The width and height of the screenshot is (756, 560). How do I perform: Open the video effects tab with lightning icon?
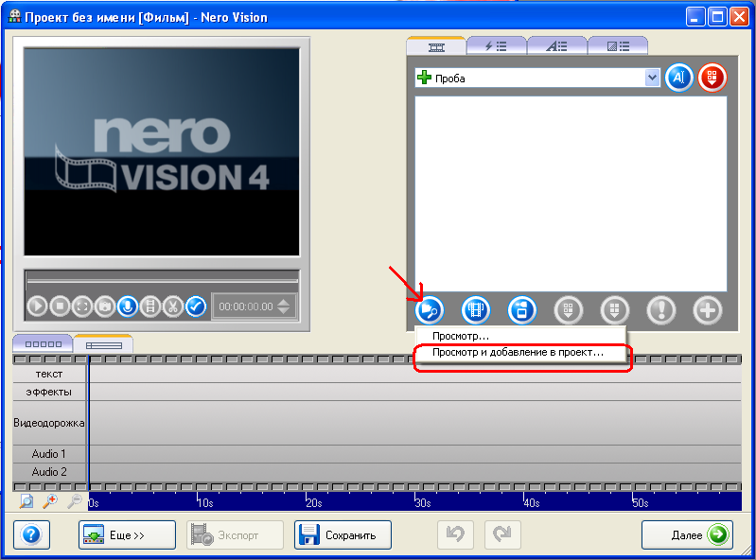tap(496, 46)
